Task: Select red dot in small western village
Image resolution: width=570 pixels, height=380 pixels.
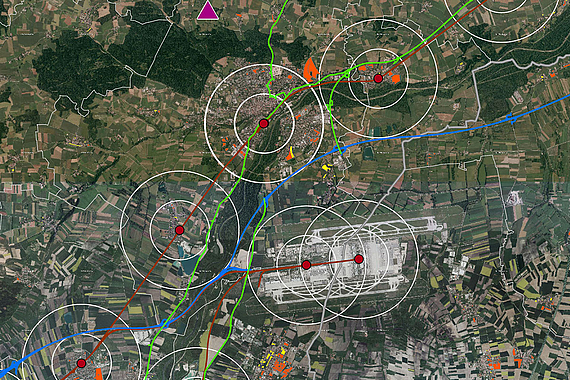Action: coord(180,230)
